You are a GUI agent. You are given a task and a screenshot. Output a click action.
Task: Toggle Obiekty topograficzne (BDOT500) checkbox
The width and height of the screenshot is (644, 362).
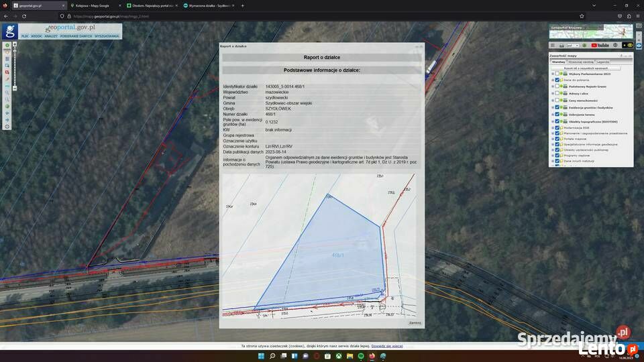pyautogui.click(x=557, y=121)
